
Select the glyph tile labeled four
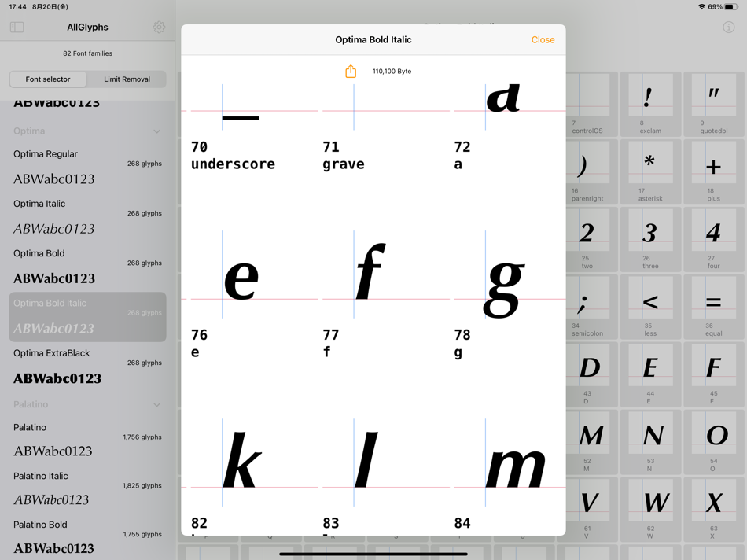click(714, 239)
